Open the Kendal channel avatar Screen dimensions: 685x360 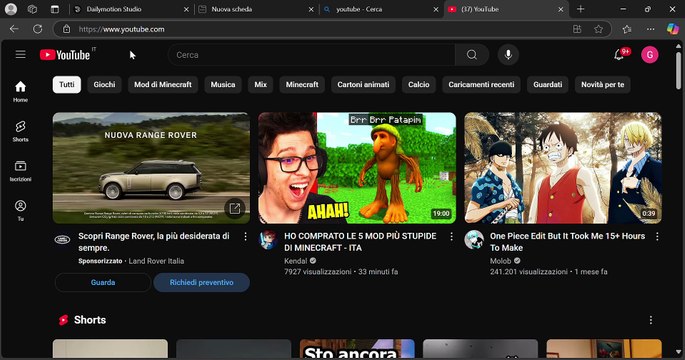pos(268,240)
